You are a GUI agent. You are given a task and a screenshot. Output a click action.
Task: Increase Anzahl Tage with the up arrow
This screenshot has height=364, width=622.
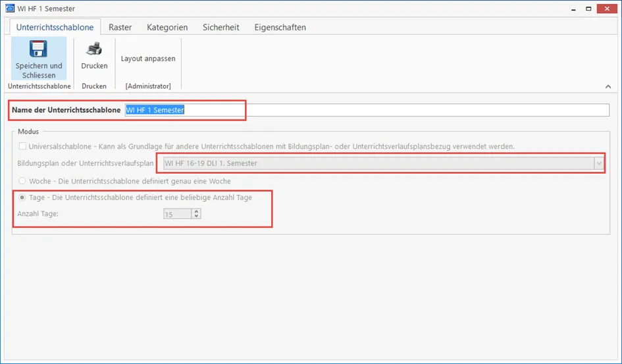pos(196,211)
